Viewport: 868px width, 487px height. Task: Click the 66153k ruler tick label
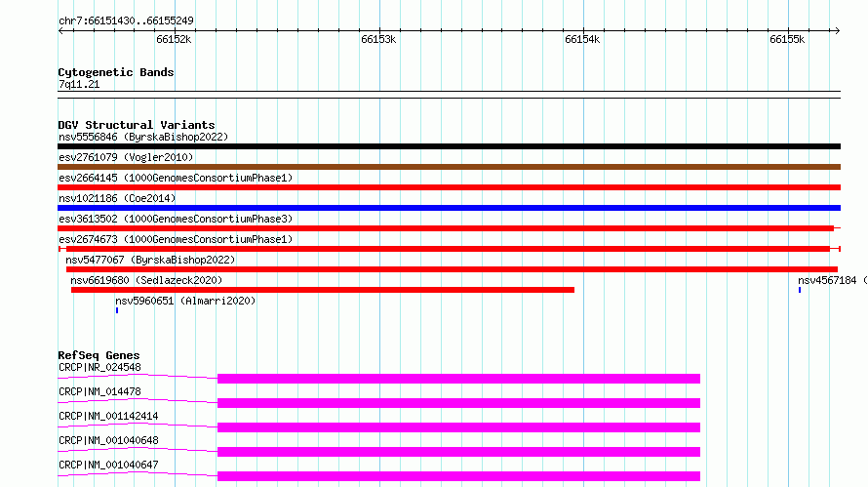point(378,40)
